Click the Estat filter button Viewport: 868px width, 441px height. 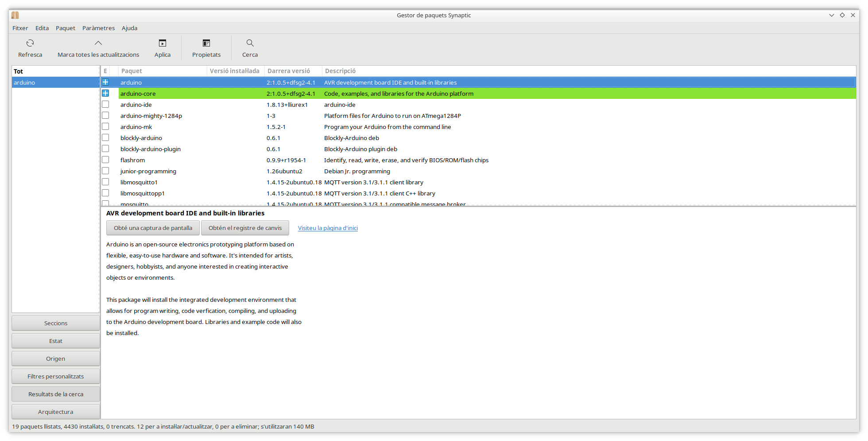tap(56, 341)
